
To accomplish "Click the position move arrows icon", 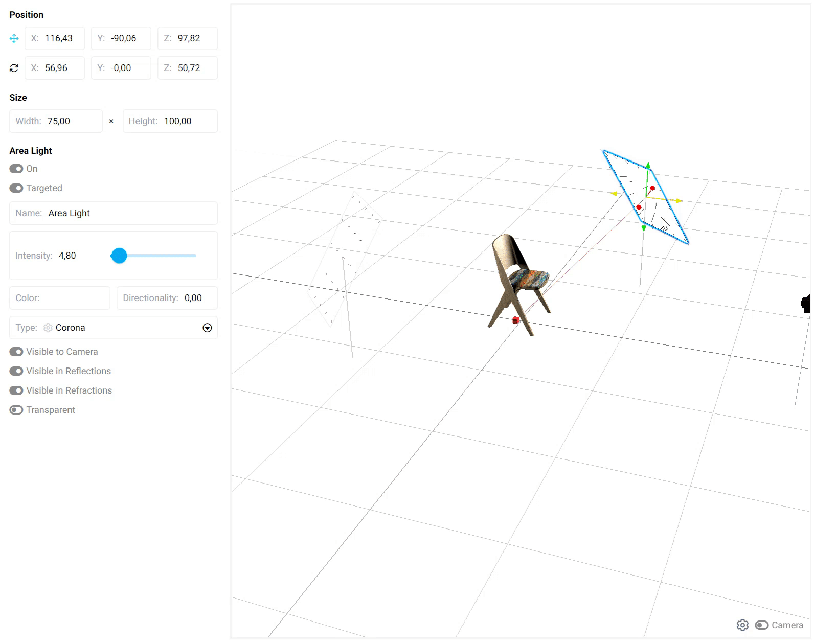I will [14, 38].
